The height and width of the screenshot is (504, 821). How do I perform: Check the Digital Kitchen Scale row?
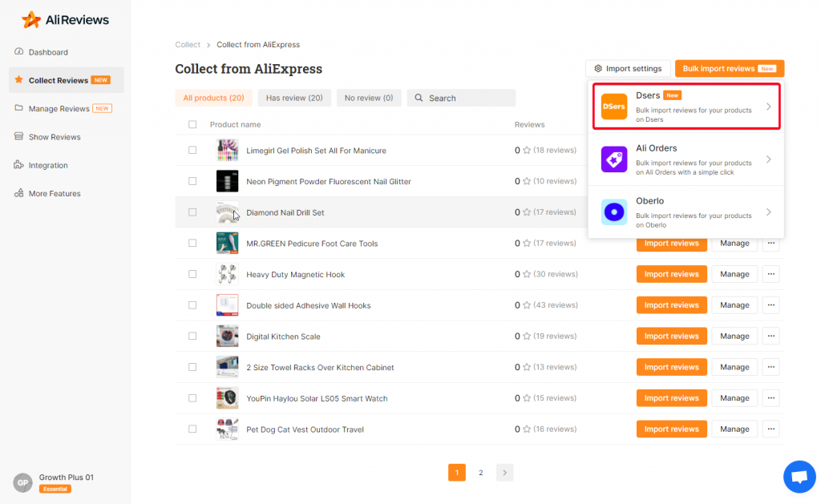pos(192,336)
